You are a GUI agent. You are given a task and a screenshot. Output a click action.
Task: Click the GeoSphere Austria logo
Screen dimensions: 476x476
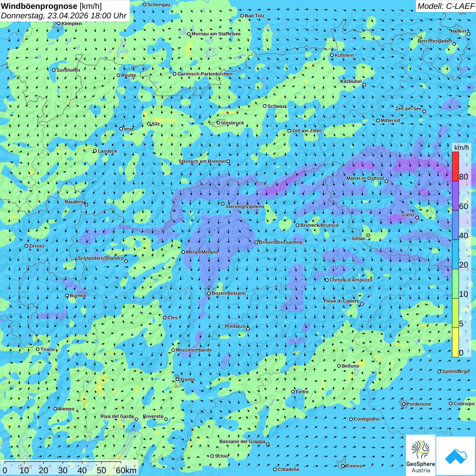421,456
